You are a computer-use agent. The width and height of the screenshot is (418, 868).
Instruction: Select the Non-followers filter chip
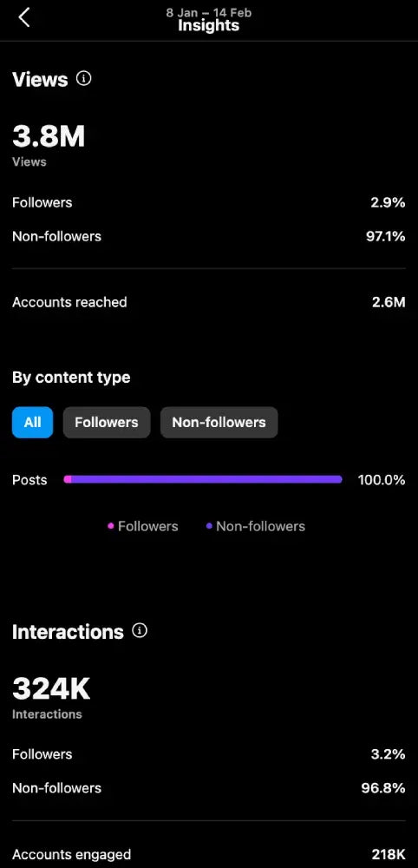tap(219, 423)
